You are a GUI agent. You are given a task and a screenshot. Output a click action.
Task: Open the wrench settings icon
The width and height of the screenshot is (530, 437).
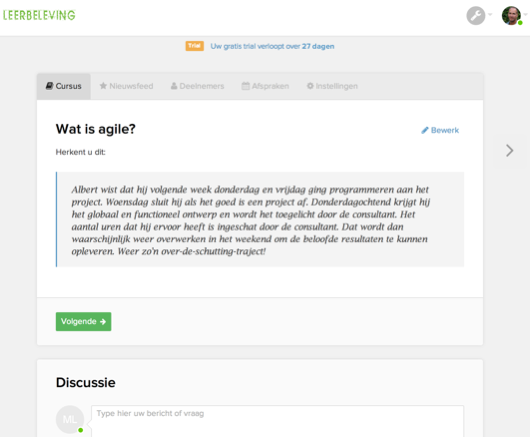click(476, 16)
